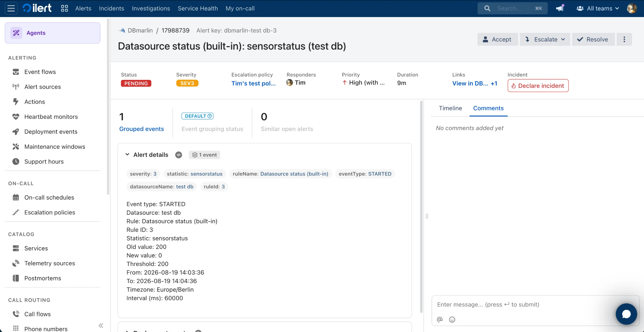This screenshot has width=644, height=332.
Task: Click the 1 event badge
Action: click(x=204, y=155)
